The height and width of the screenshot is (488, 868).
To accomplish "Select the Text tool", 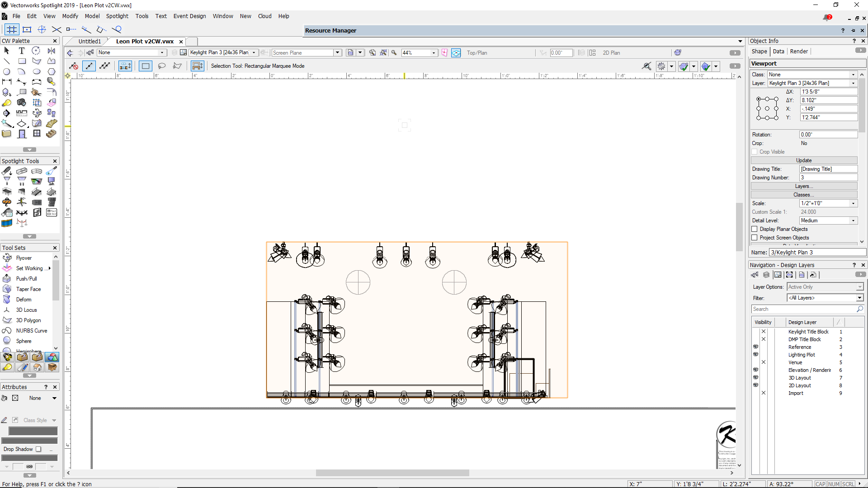I will (x=21, y=51).
